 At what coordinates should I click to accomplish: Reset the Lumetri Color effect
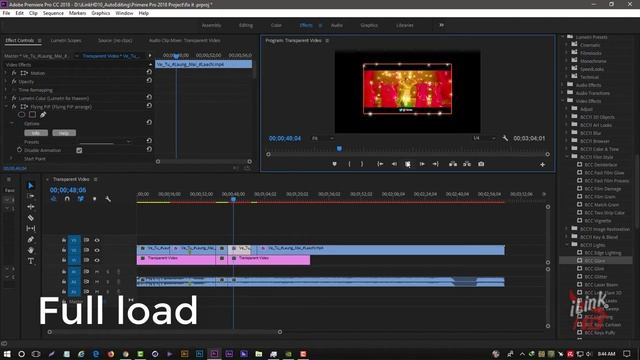149,98
